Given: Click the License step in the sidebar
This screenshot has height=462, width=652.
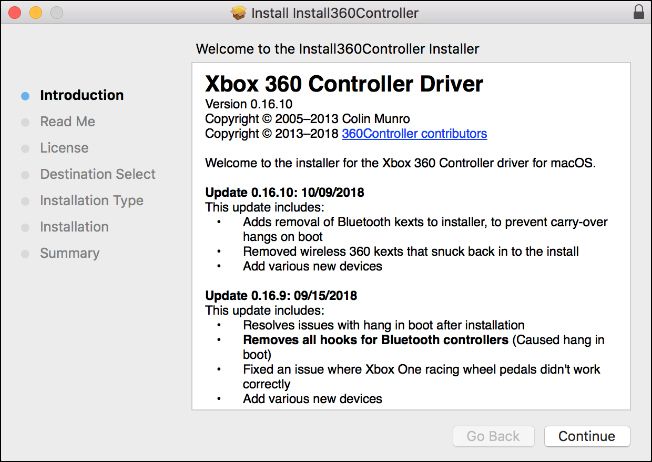Looking at the screenshot, I should [x=64, y=148].
